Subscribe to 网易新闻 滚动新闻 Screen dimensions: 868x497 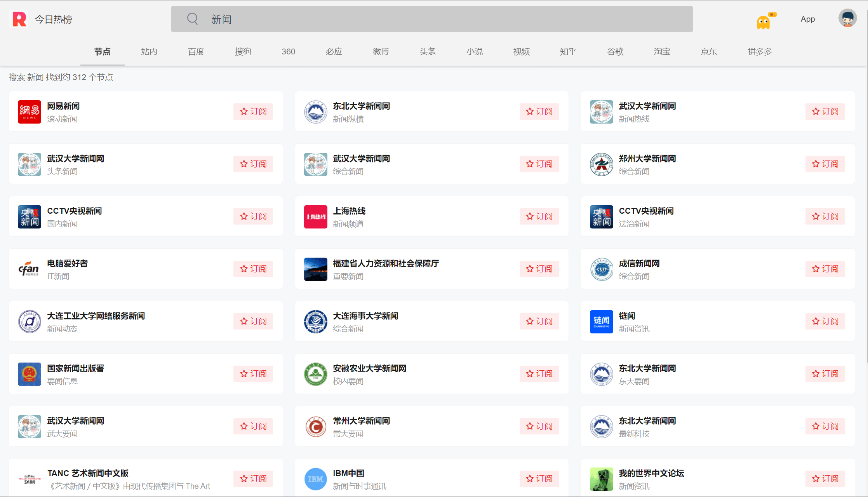pos(253,112)
